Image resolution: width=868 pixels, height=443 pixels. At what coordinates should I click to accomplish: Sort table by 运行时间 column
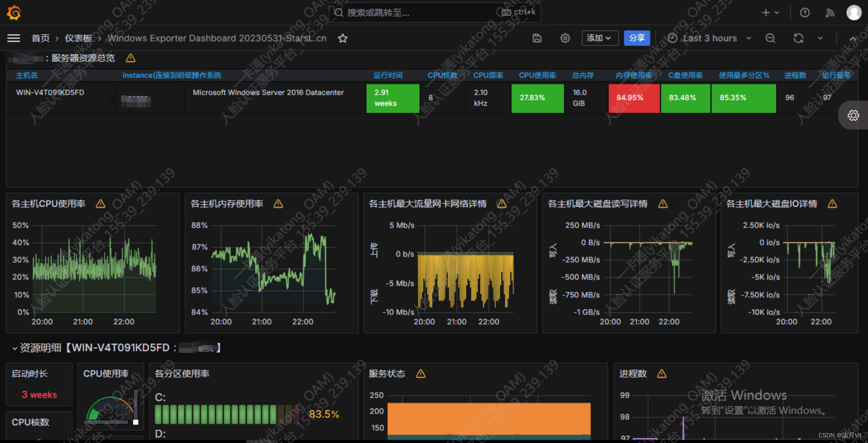coord(388,75)
